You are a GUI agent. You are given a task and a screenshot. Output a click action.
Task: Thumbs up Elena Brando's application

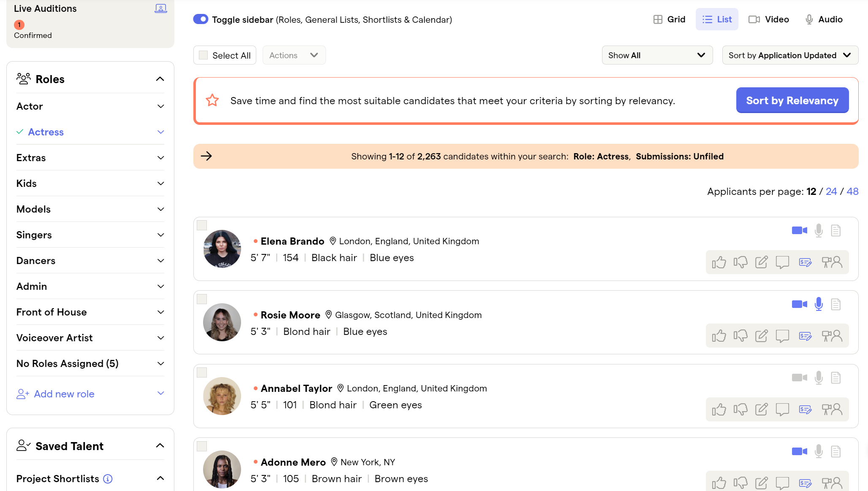(x=719, y=262)
